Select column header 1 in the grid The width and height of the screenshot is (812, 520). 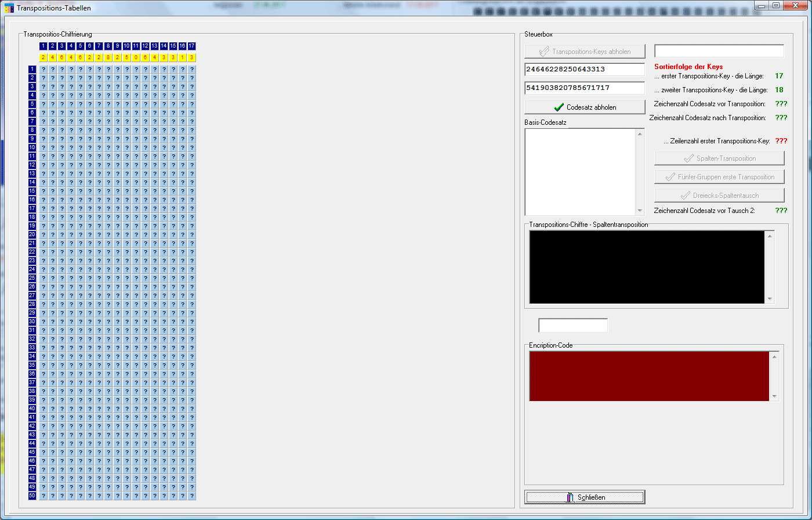tap(43, 46)
